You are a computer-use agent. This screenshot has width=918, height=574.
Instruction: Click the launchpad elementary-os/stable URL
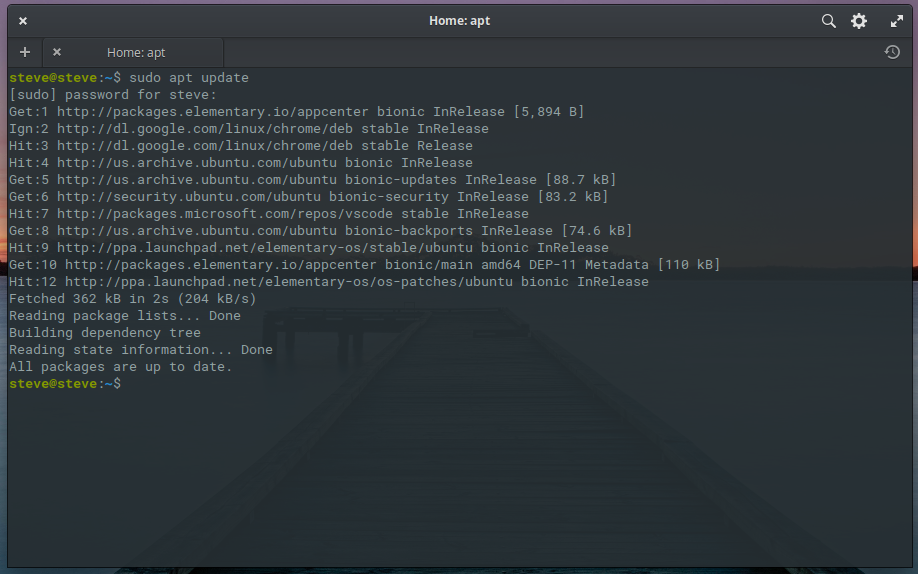point(265,247)
